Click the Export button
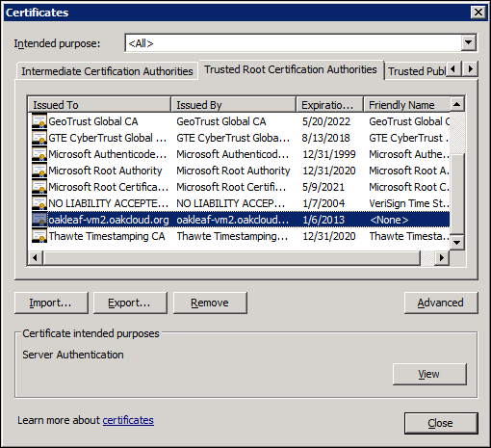The height and width of the screenshot is (448, 491). [x=130, y=303]
